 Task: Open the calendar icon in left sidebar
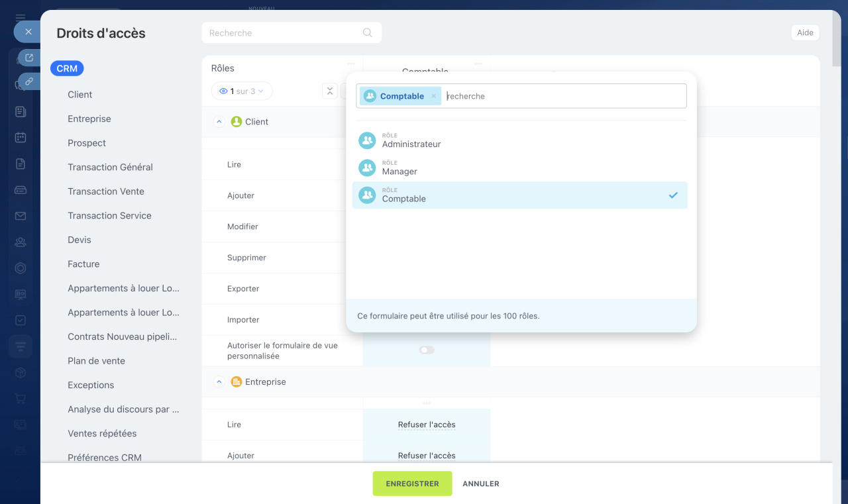point(21,138)
